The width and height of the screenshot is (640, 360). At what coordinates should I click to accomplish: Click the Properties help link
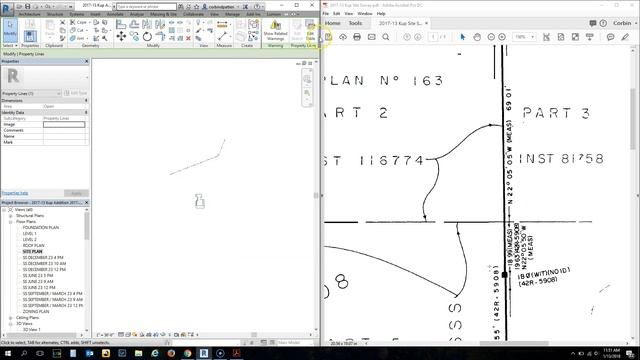click(x=15, y=193)
